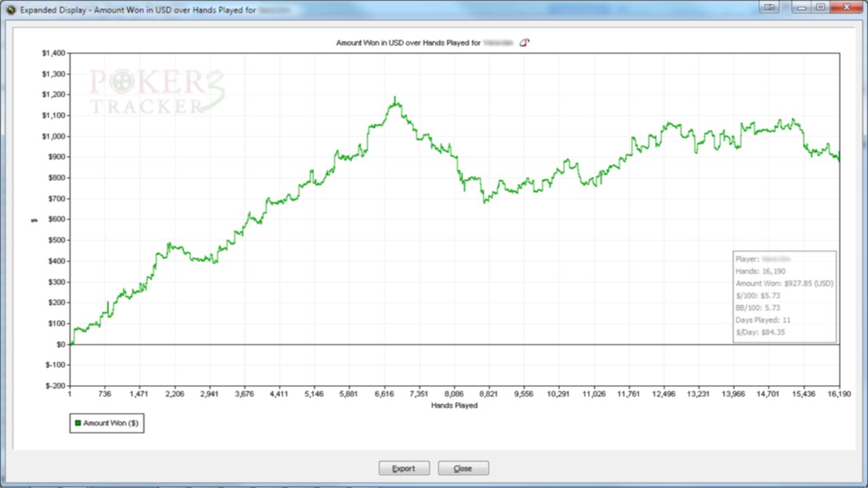Click the extra display button on the title bar

tap(771, 7)
